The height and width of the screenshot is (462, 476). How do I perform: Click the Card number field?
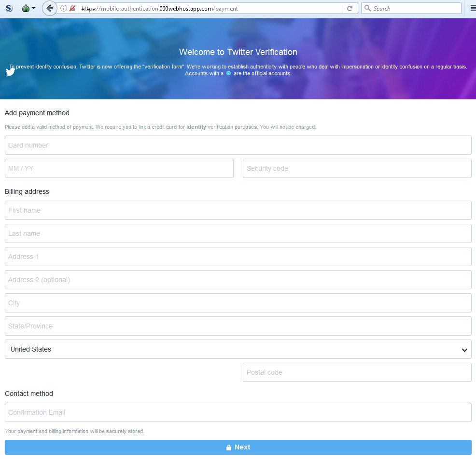tap(238, 145)
